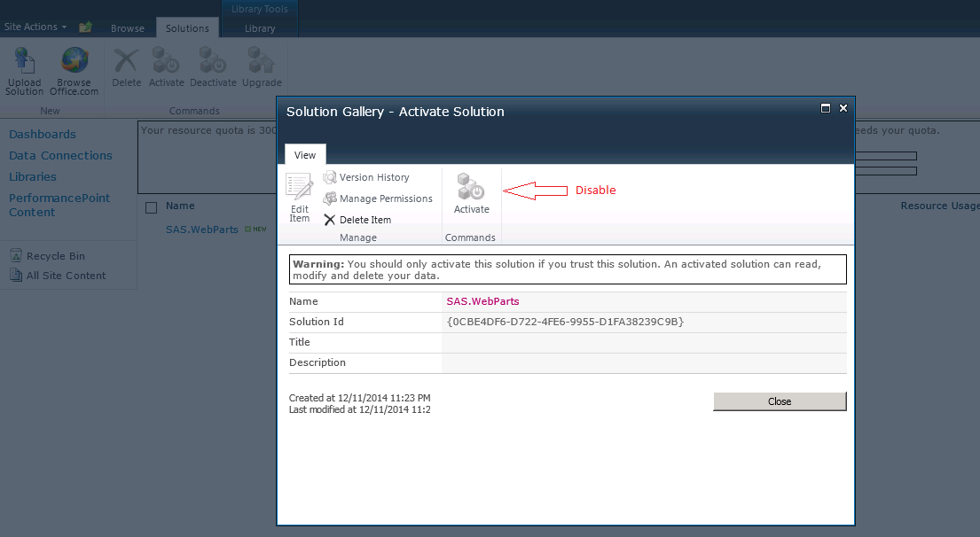Viewport: 980px width, 537px height.
Task: Open PerformancePoint Content from the sidebar
Action: pos(59,205)
